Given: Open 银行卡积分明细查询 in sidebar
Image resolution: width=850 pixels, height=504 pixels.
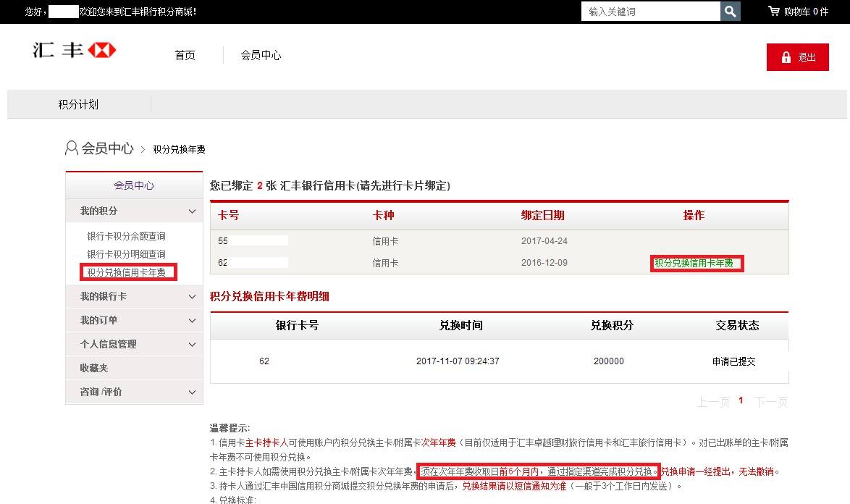Looking at the screenshot, I should [126, 254].
